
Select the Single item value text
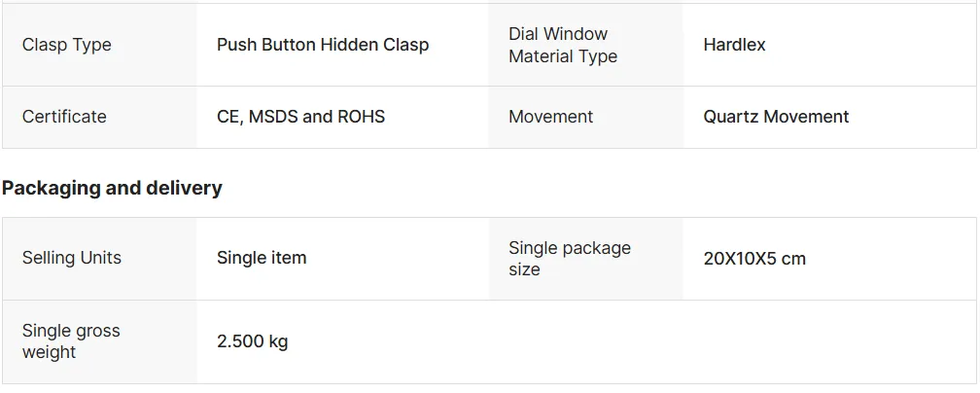coord(262,258)
